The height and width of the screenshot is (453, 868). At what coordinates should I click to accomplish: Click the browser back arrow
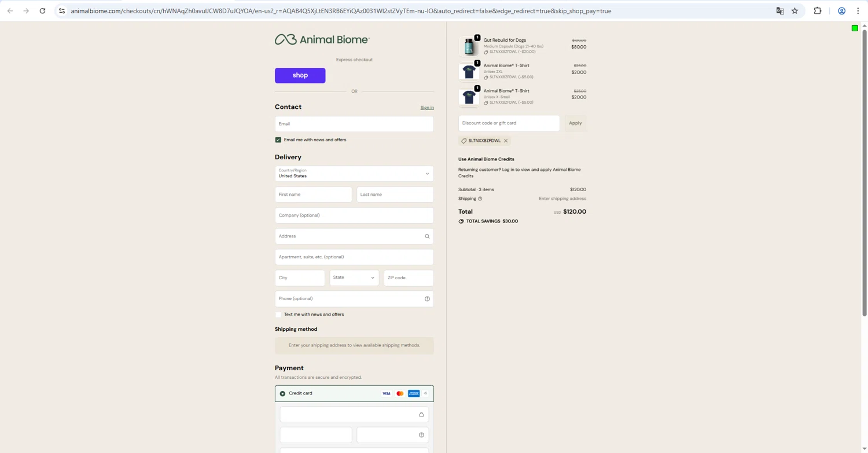10,11
